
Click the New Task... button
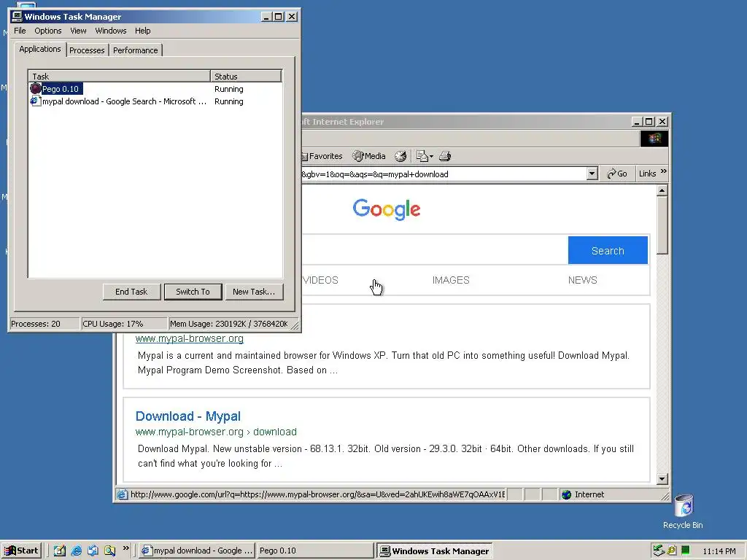(x=254, y=292)
